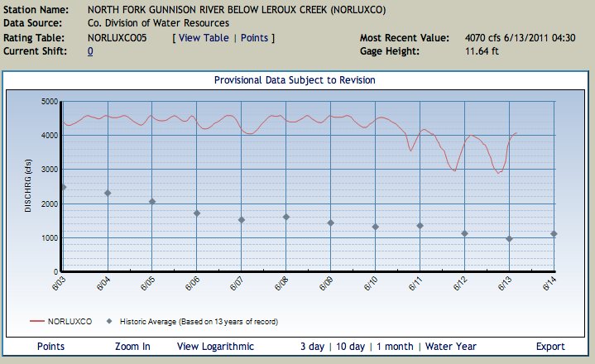Pick the historic average diamond at 6/11
This screenshot has height=364, width=595.
[420, 226]
